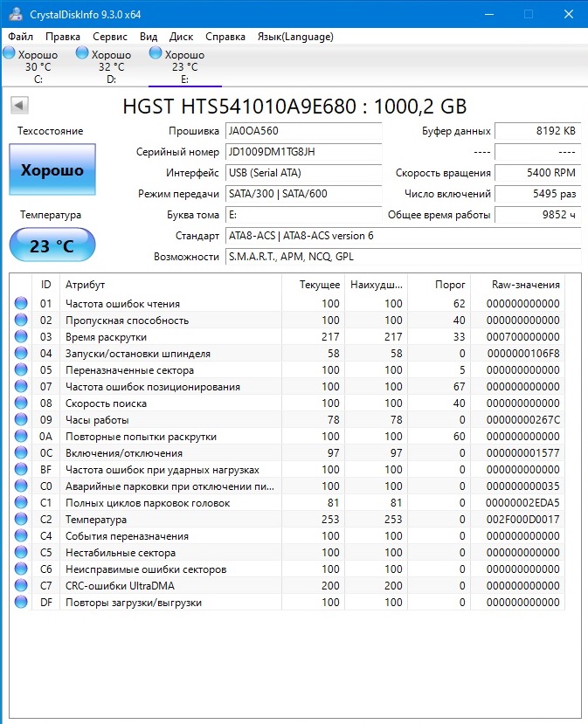Viewport: 588px width, 724px height.
Task: Open the Диск menu
Action: coord(181,37)
